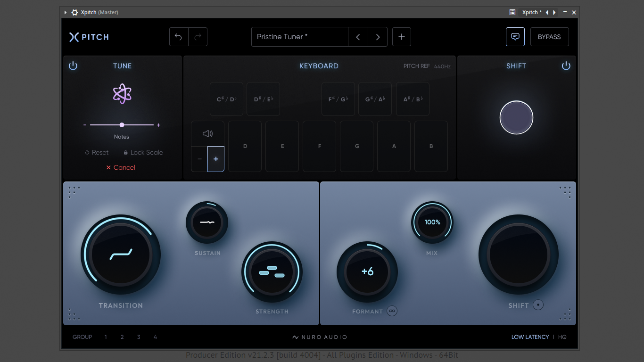The height and width of the screenshot is (362, 644).
Task: Click top-left dots handle of Tune module
Action: 74,192
